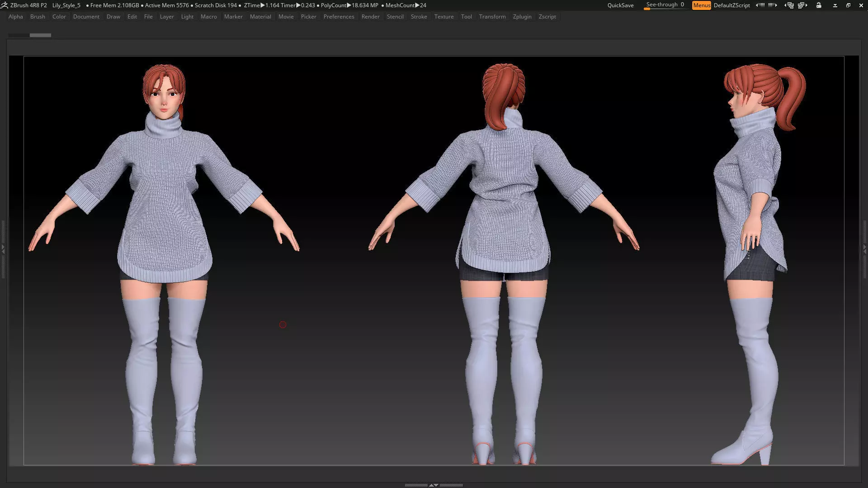Click the MeshCount 24 readout
The width and height of the screenshot is (868, 488).
tap(406, 5)
